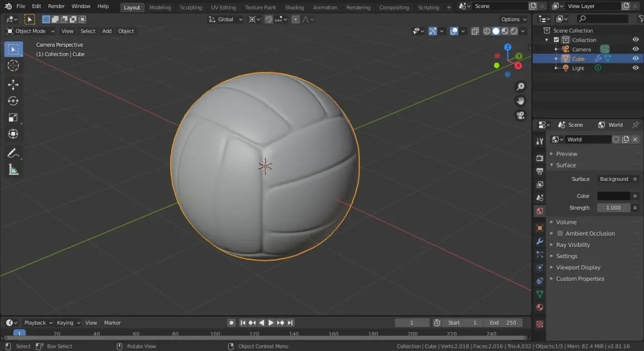Open the Playback dropdown in timeline
644x351 pixels.
coord(38,323)
